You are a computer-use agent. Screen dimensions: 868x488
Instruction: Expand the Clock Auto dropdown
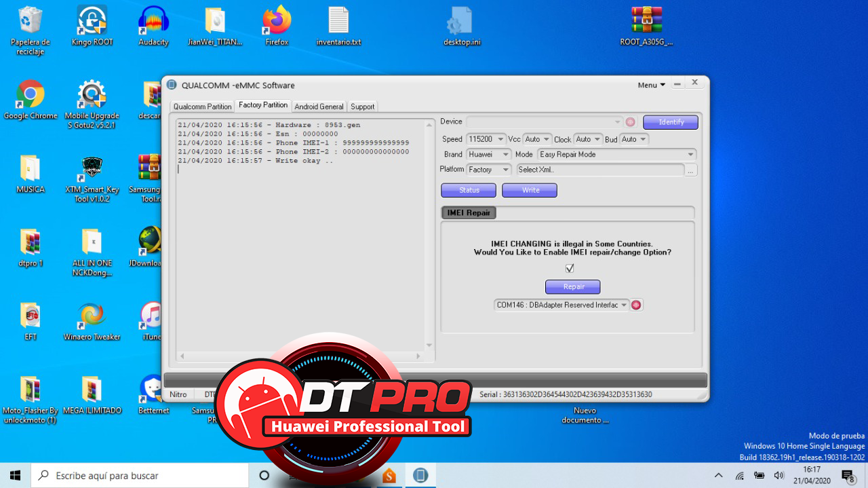[x=588, y=139]
